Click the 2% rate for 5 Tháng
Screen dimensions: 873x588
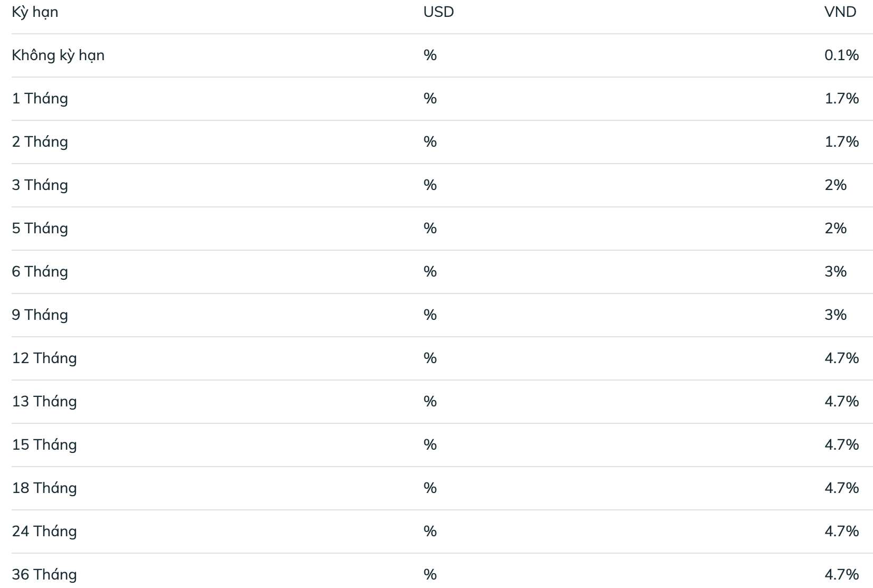(x=836, y=229)
